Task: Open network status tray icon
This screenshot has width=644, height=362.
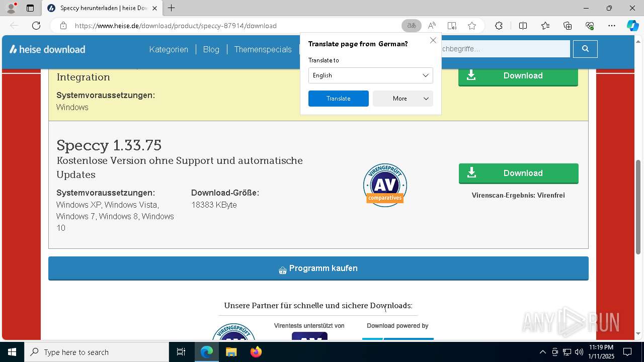Action: [567, 352]
